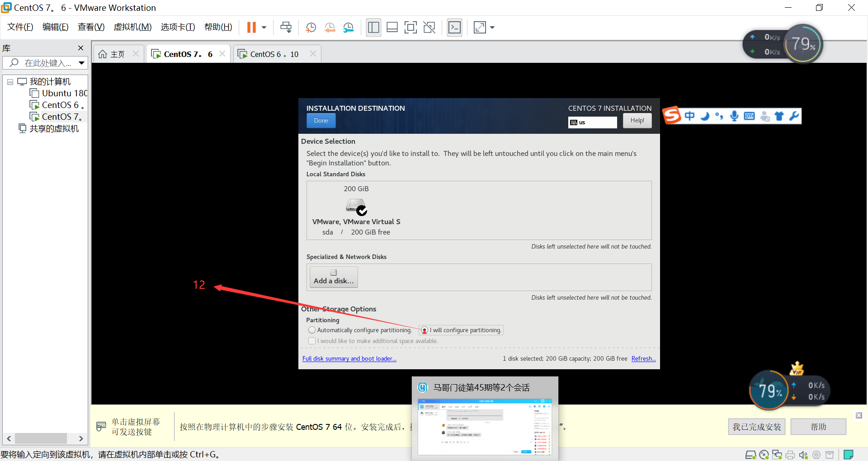Close the 主页 home tab
868x461 pixels.
pyautogui.click(x=136, y=54)
